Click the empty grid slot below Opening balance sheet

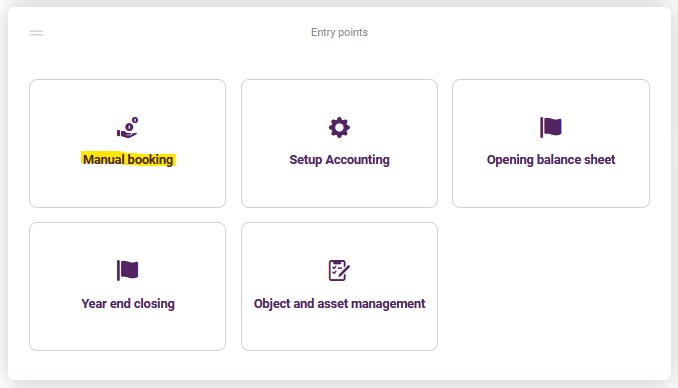pos(551,286)
